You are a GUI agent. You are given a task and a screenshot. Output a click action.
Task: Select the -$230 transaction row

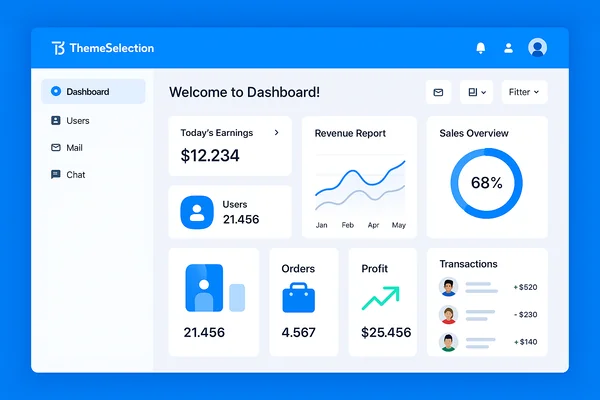coord(488,315)
